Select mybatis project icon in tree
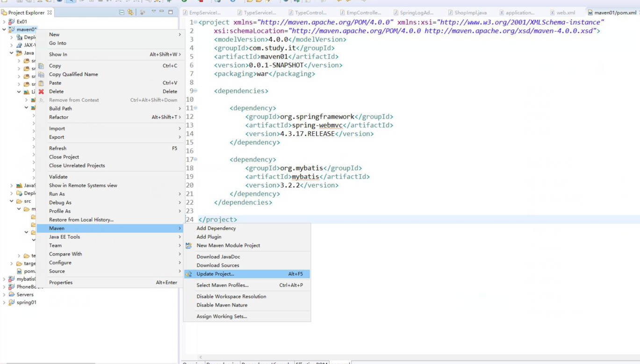The width and height of the screenshot is (640, 364). tap(12, 279)
